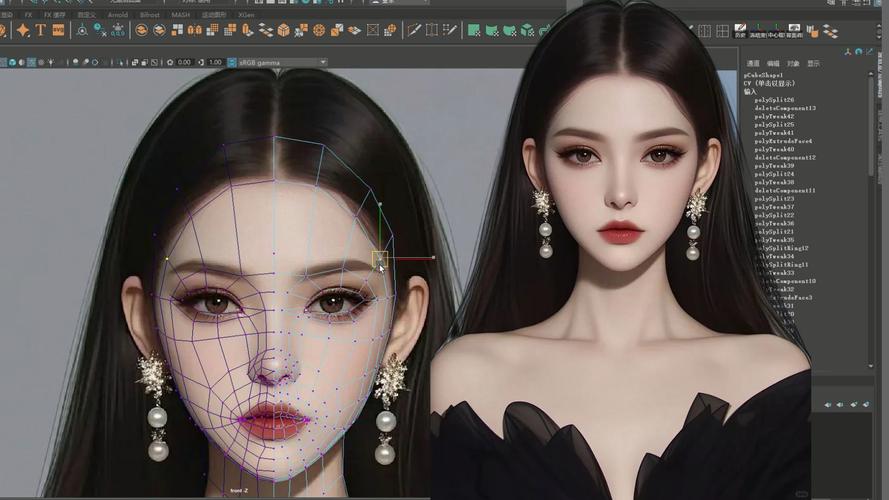889x500 pixels.
Task: Click the first green shelf icon
Action: [474, 30]
